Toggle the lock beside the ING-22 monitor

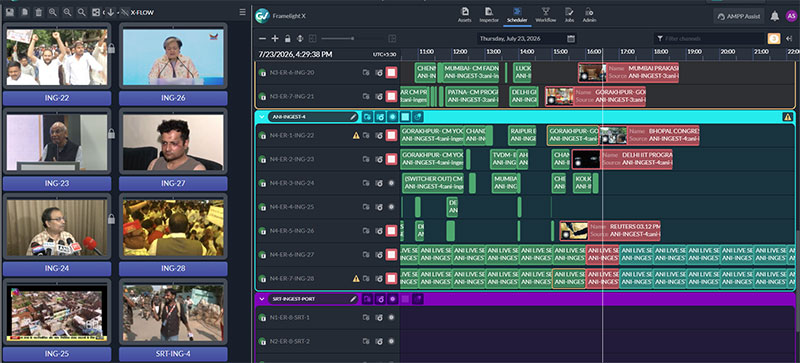[x=112, y=49]
